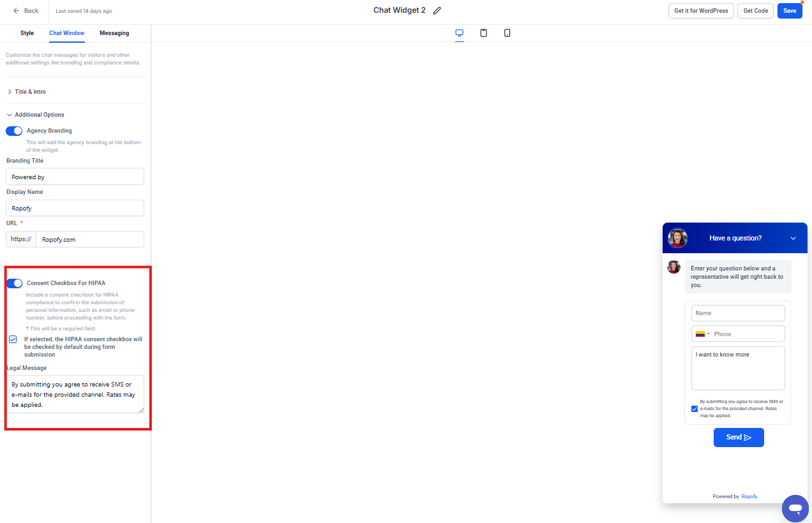This screenshot has height=523, width=812.
Task: Switch to desktop preview icon
Action: pos(459,33)
